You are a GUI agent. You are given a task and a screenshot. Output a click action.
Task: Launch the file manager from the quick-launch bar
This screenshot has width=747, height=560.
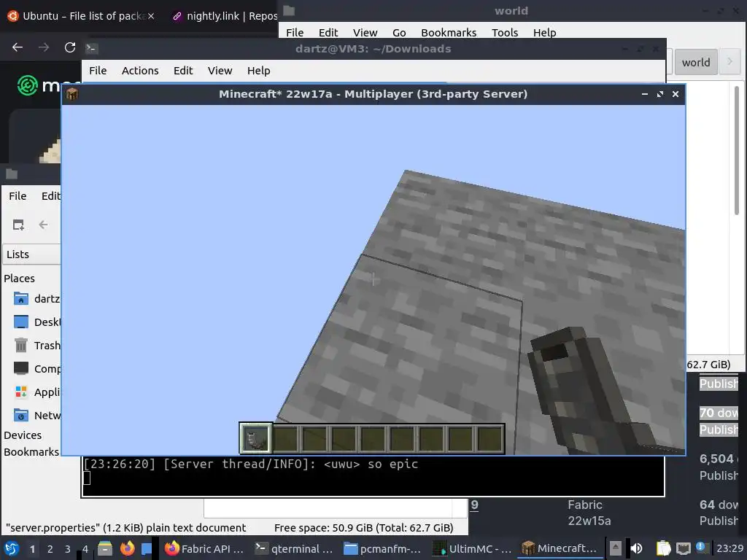(105, 548)
